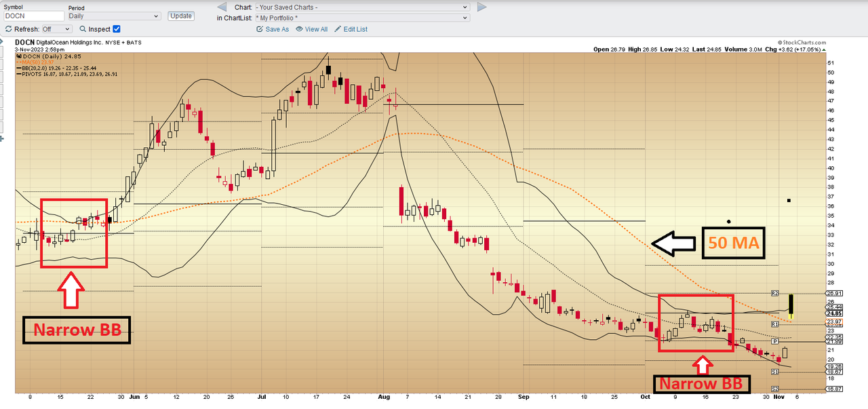Click the Chg +3.62 (+17.05%) value
This screenshot has height=409, width=868.
[x=795, y=50]
